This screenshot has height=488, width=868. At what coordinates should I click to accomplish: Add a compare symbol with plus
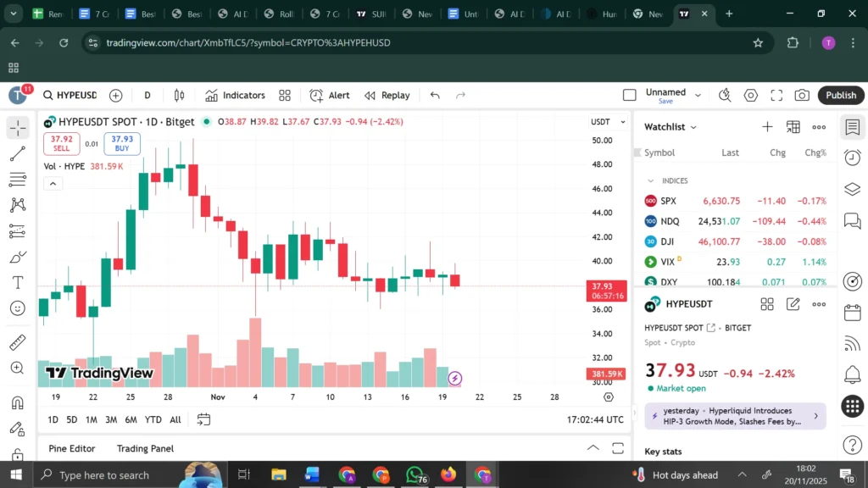(115, 95)
